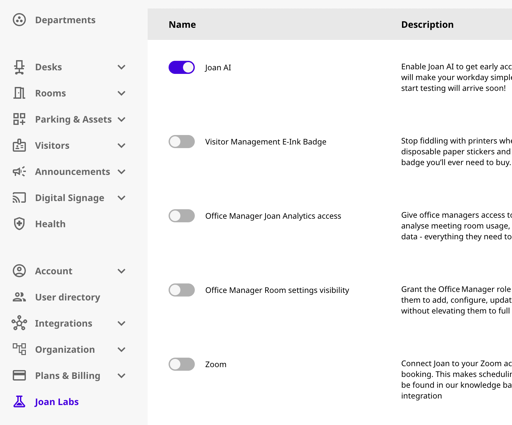Click the Name column header
The width and height of the screenshot is (512, 425).
[182, 25]
